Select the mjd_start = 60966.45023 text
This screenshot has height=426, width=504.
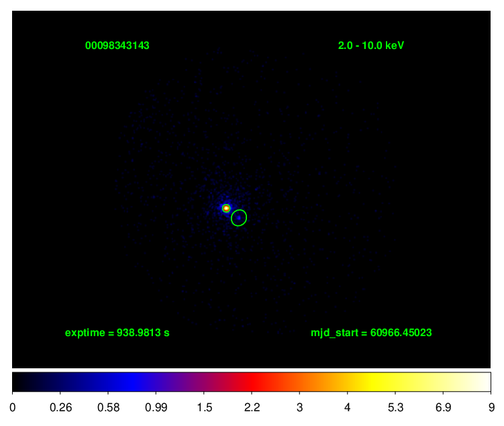tap(370, 333)
